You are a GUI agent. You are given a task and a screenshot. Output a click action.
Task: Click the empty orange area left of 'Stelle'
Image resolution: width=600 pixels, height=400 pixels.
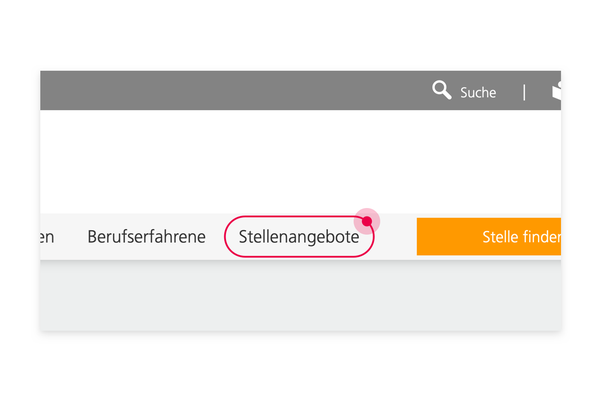[x=449, y=237]
